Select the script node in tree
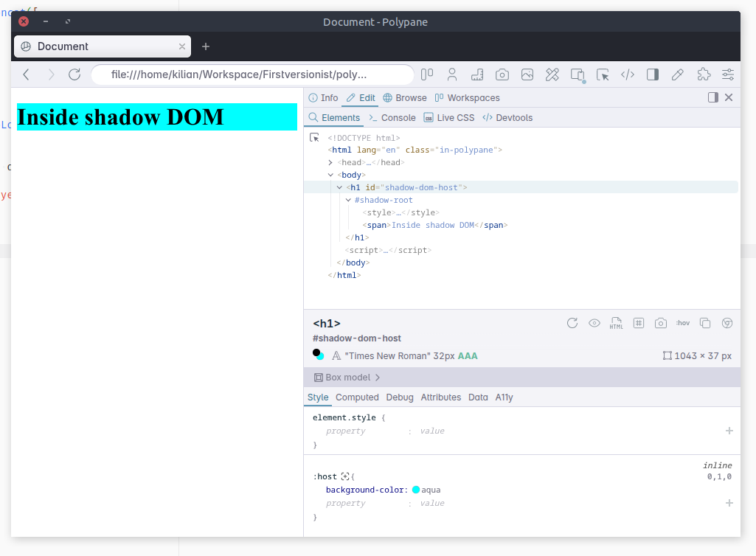The width and height of the screenshot is (756, 556). [x=388, y=250]
